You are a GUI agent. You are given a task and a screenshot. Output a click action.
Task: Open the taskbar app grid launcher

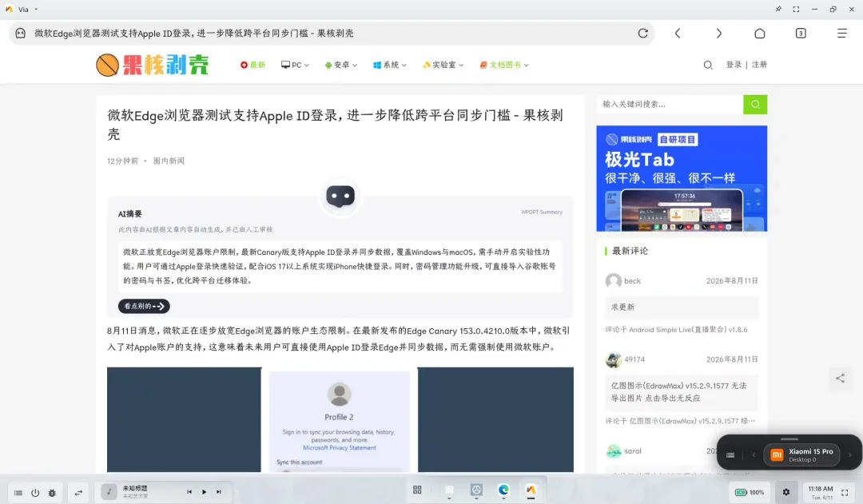click(417, 490)
